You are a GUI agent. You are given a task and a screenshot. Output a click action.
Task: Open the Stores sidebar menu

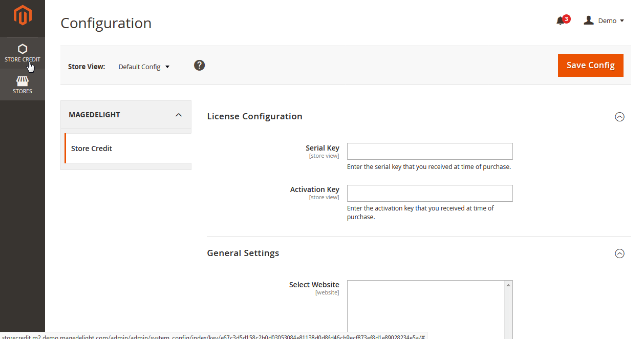[23, 85]
